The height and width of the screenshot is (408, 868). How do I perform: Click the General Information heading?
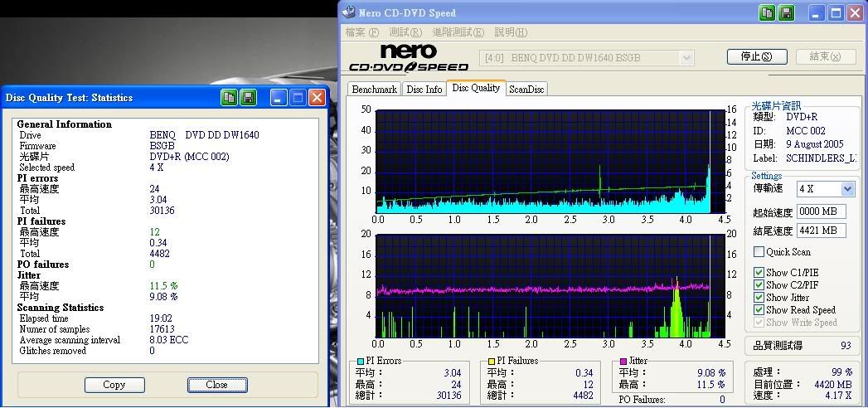point(64,124)
